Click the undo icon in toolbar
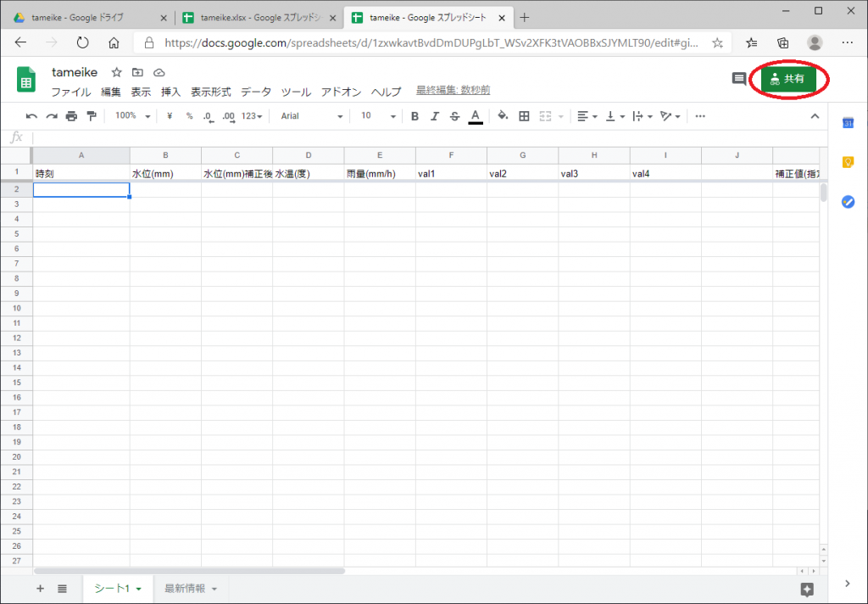 pyautogui.click(x=31, y=116)
